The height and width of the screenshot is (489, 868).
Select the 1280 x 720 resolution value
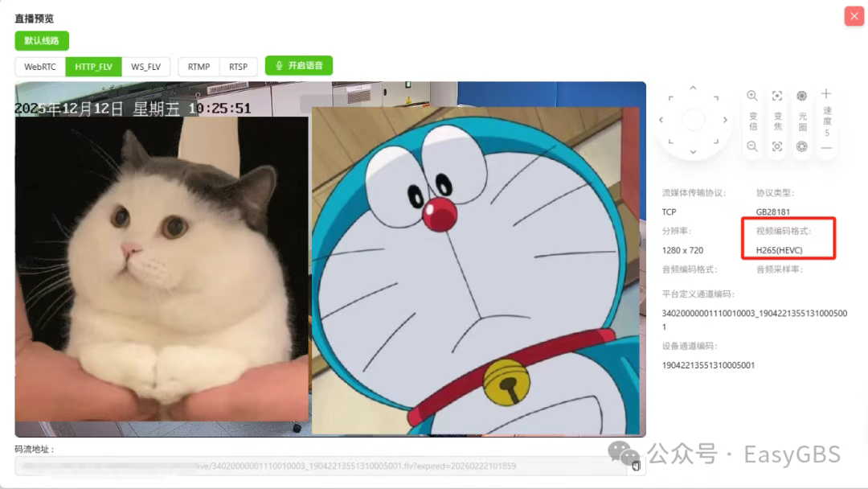coord(682,250)
